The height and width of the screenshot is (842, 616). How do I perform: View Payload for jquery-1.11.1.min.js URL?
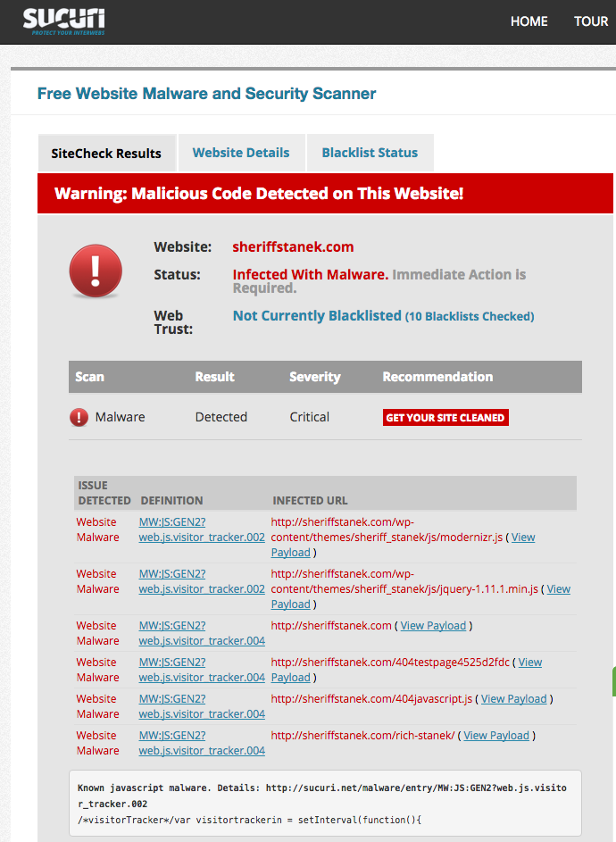[x=558, y=589]
